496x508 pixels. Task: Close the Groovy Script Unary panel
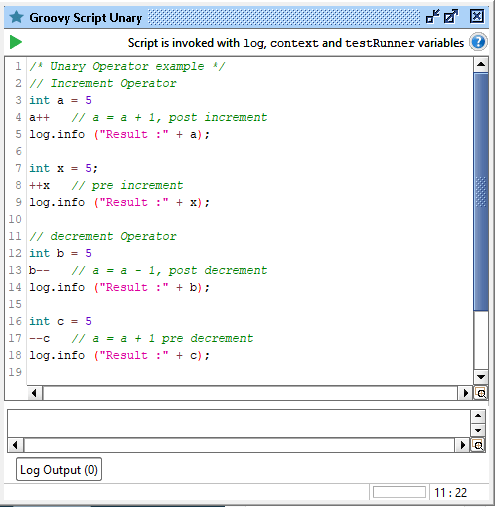click(477, 16)
